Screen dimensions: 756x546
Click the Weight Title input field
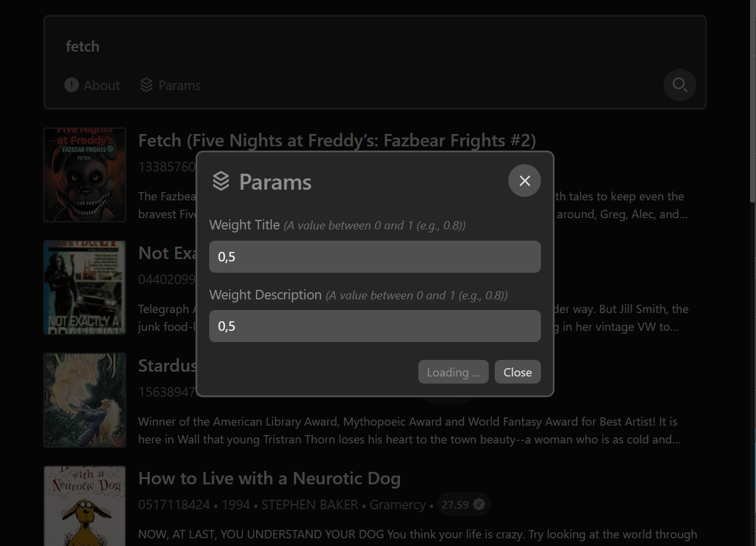[x=375, y=257]
